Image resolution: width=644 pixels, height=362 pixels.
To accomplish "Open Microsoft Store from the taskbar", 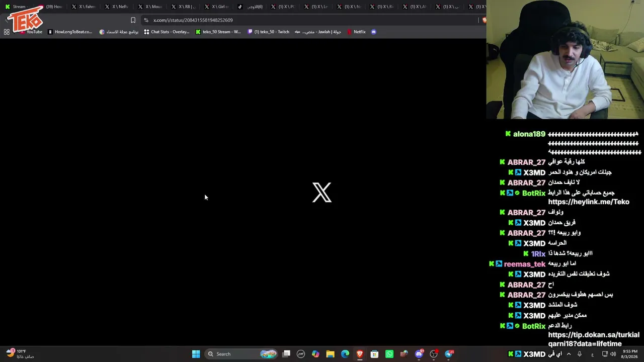I will coord(374,354).
